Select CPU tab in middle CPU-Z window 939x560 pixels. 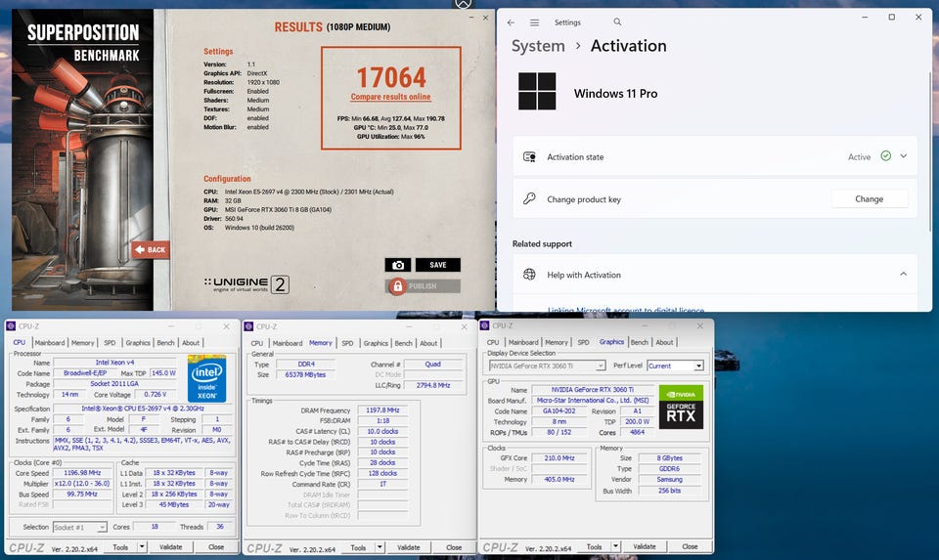[257, 343]
